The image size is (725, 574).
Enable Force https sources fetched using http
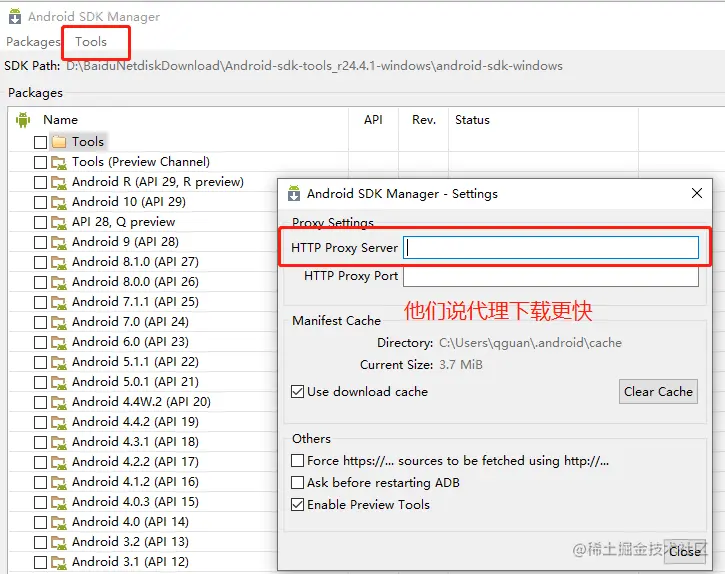pos(297,461)
